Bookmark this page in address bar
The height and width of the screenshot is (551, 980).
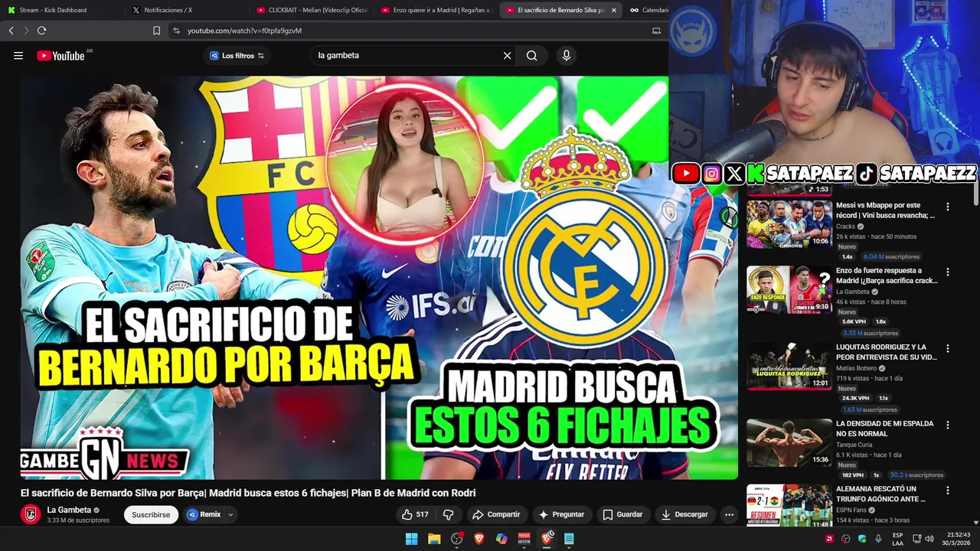156,31
